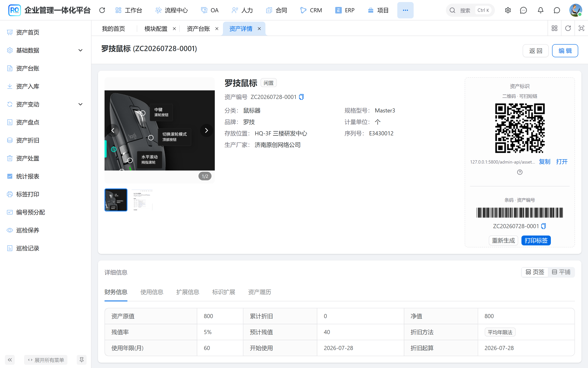Close the 模块配置 tab

point(174,29)
